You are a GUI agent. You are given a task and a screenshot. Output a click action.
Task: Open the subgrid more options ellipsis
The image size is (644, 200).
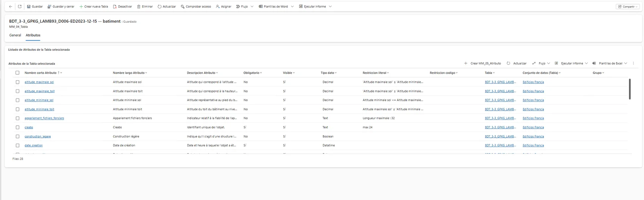(x=633, y=63)
